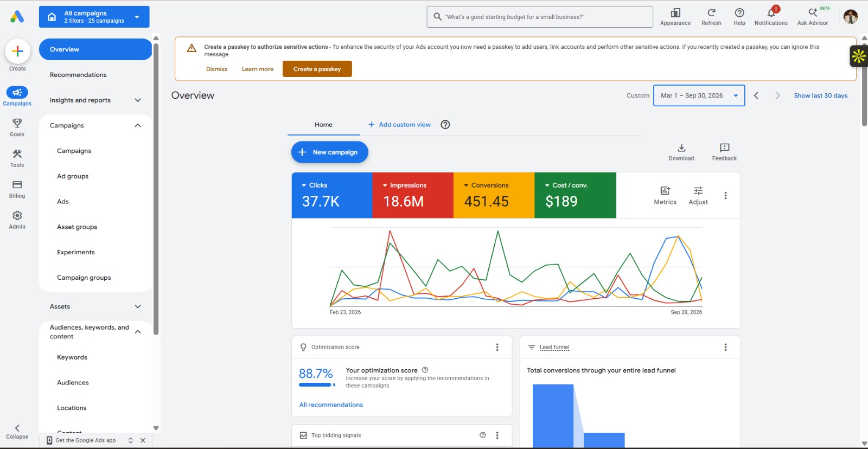
Task: Change the Clicks metric dropdown
Action: tap(315, 185)
